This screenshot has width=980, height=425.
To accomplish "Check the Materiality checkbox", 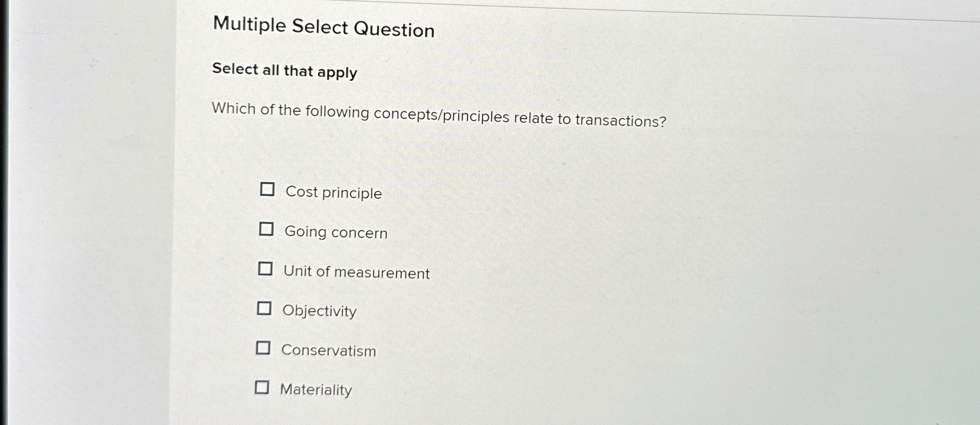I will pyautogui.click(x=263, y=386).
